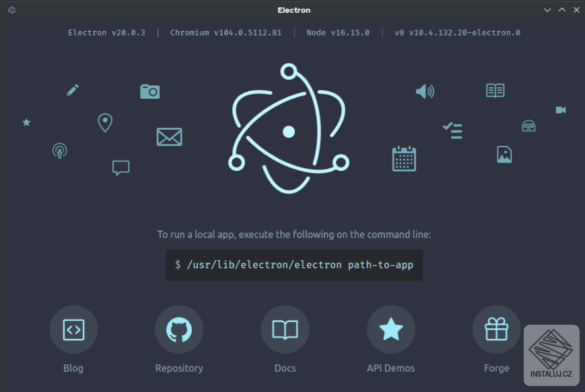585x392 pixels.
Task: Click the checklist tasks icon
Action: coord(452,130)
